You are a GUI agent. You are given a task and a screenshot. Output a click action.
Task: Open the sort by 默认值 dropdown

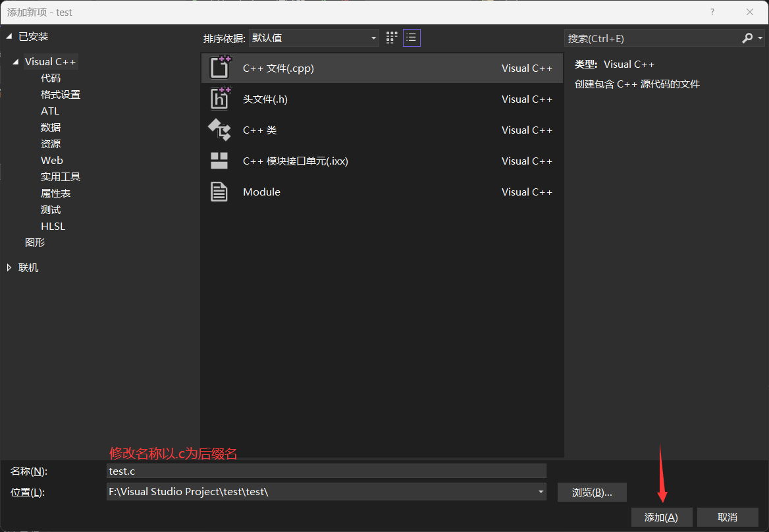[314, 38]
